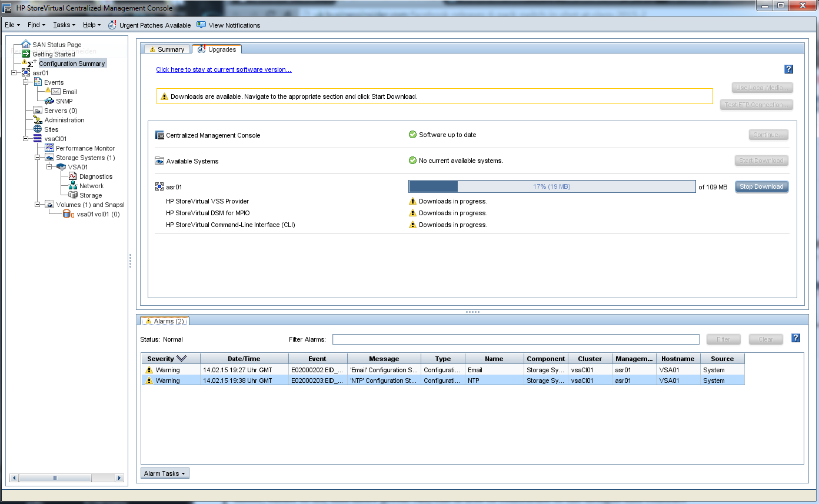Click stay at current software version link
The image size is (819, 504).
tap(224, 69)
